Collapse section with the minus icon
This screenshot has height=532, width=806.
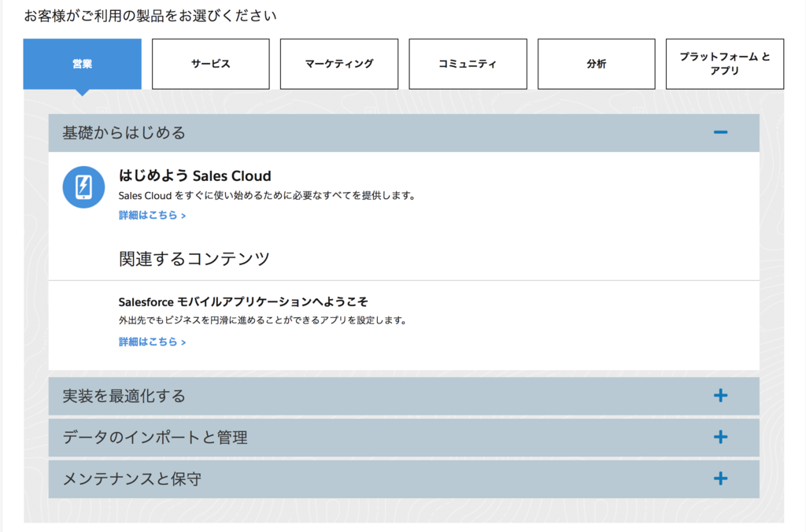(720, 133)
